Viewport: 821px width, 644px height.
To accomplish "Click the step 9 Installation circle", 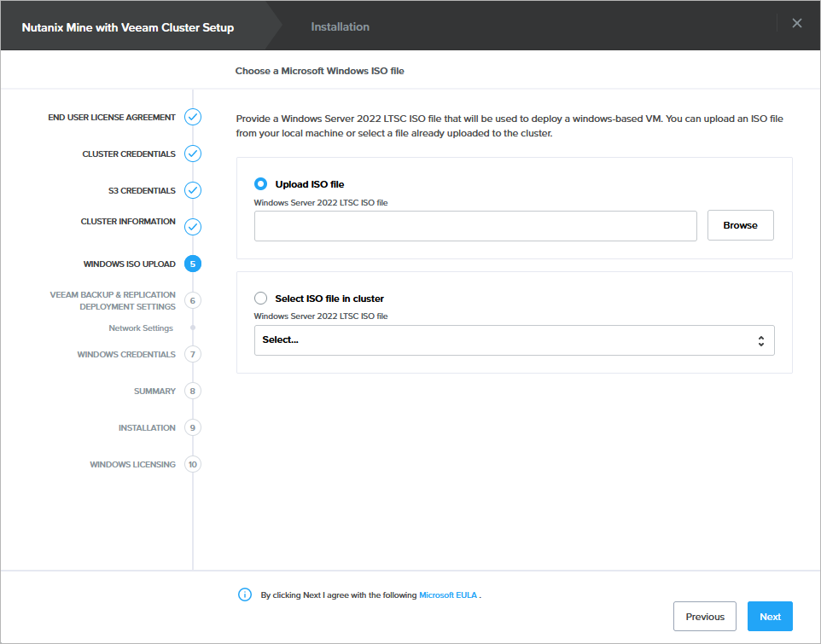I will tap(193, 427).
